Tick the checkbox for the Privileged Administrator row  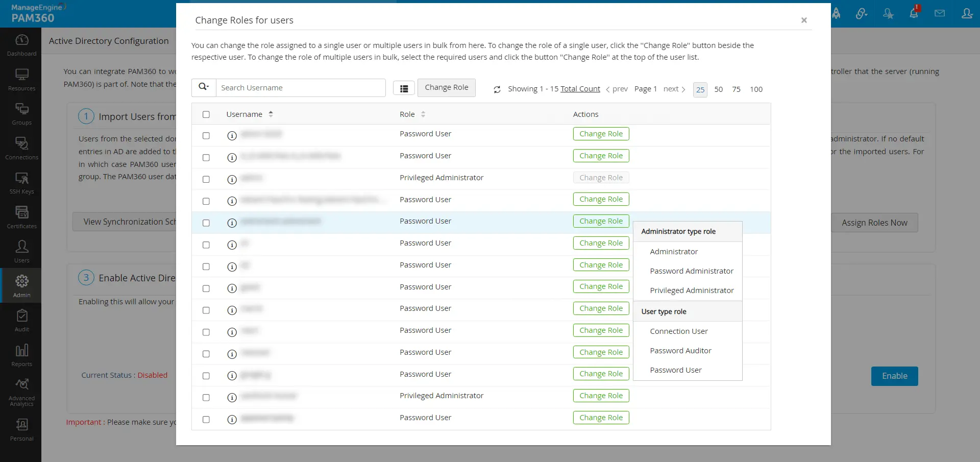(206, 179)
